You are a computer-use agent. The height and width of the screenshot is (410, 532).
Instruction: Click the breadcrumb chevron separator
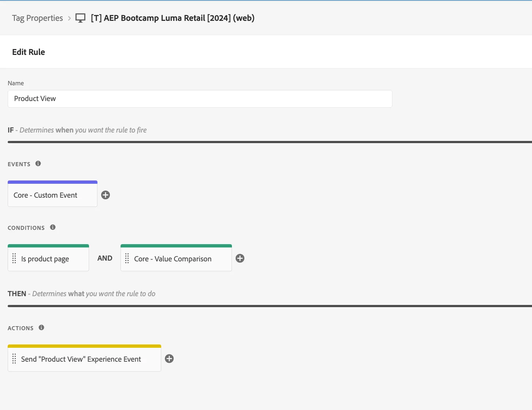tap(69, 18)
